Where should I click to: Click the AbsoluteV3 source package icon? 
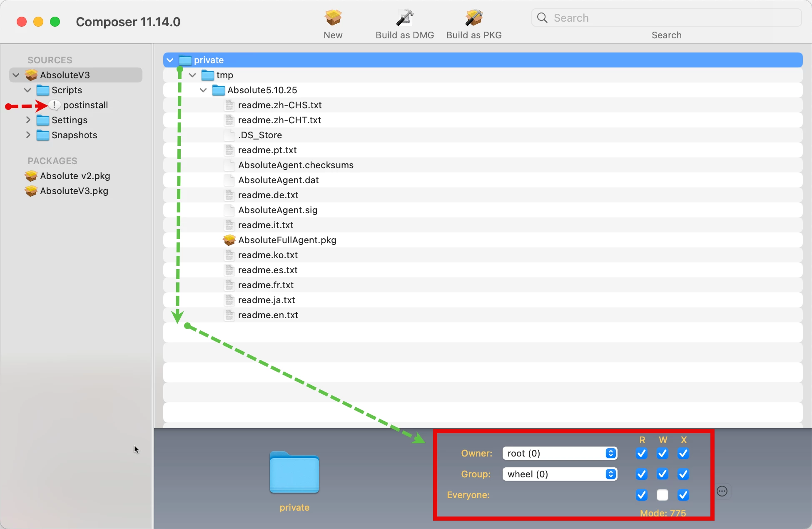point(31,75)
